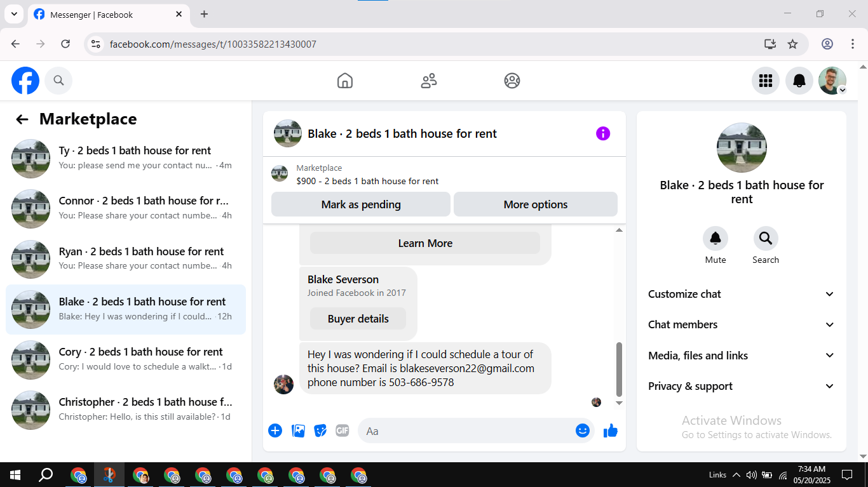This screenshot has height=487, width=868.
Task: Bookmark this page with the star icon
Action: coord(792,44)
